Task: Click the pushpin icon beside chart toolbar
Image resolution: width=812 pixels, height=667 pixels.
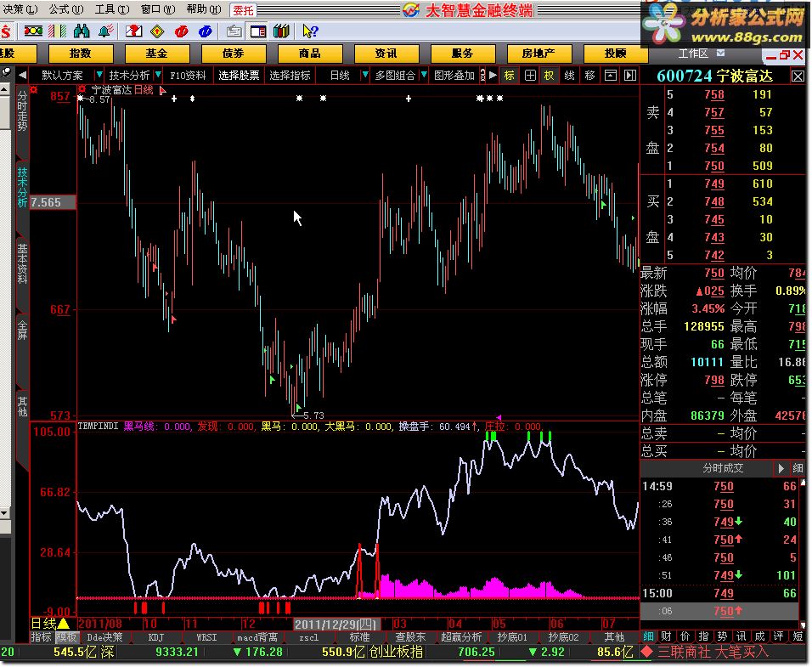Action: click(x=6, y=73)
